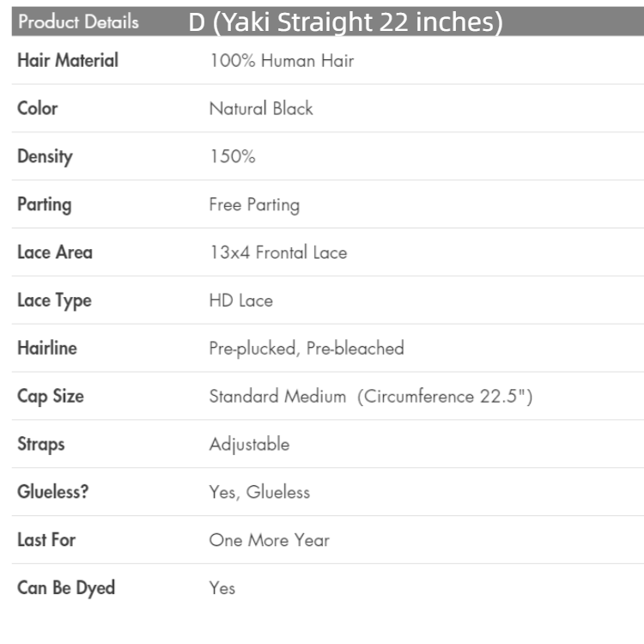Click the Product Details header tab
644x644 pixels.
click(x=80, y=23)
